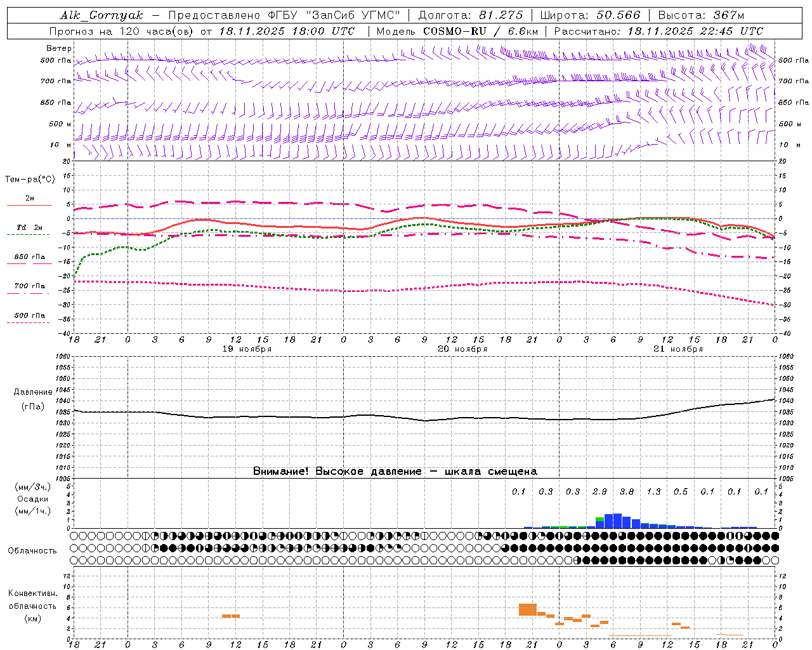Viewport: 812px width, 650px height.
Task: Click 'Внимание! Высокое давление — шкала смещена' notice
Action: coord(395,471)
